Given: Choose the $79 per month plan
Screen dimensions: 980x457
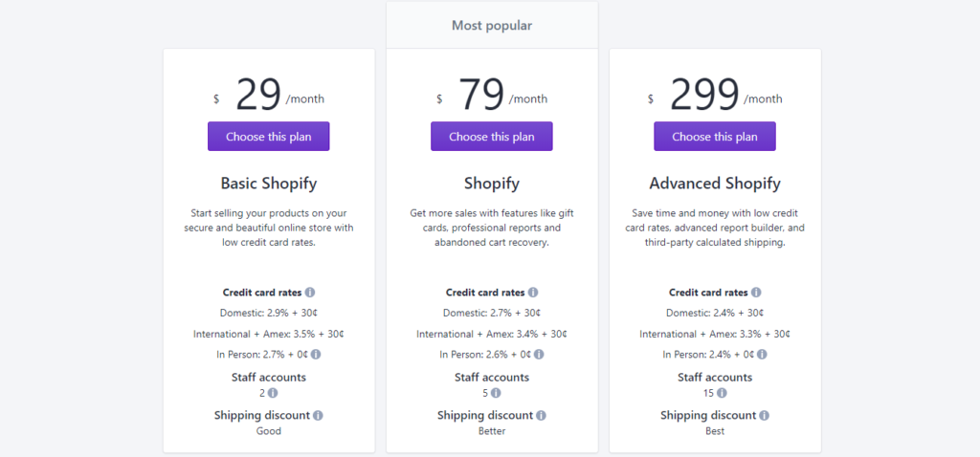Looking at the screenshot, I should pyautogui.click(x=492, y=136).
